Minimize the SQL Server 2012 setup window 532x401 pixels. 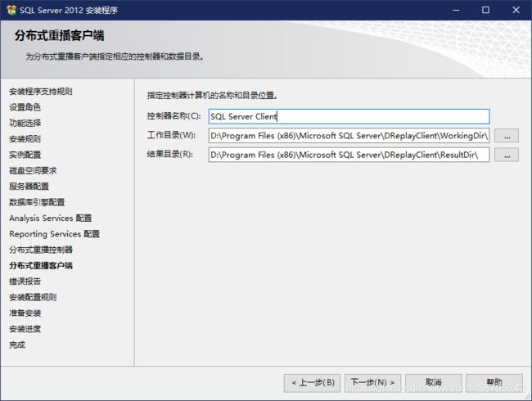click(x=456, y=10)
